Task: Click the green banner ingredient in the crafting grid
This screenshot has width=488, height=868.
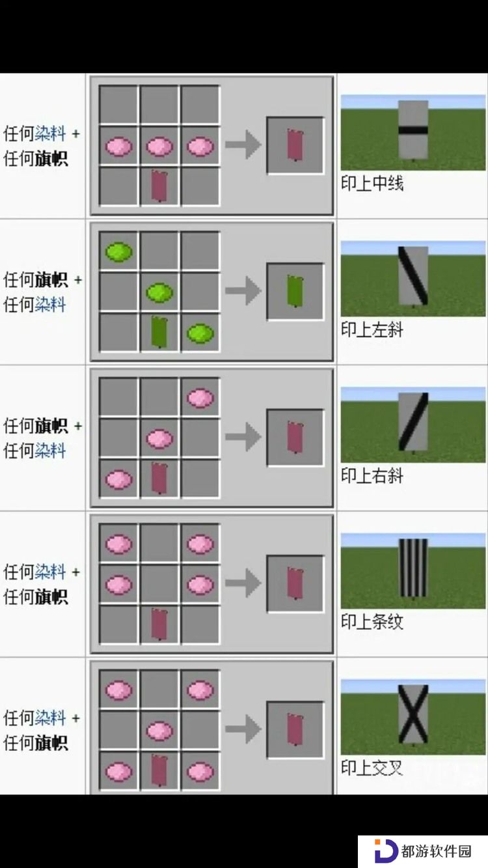Action: (x=159, y=331)
